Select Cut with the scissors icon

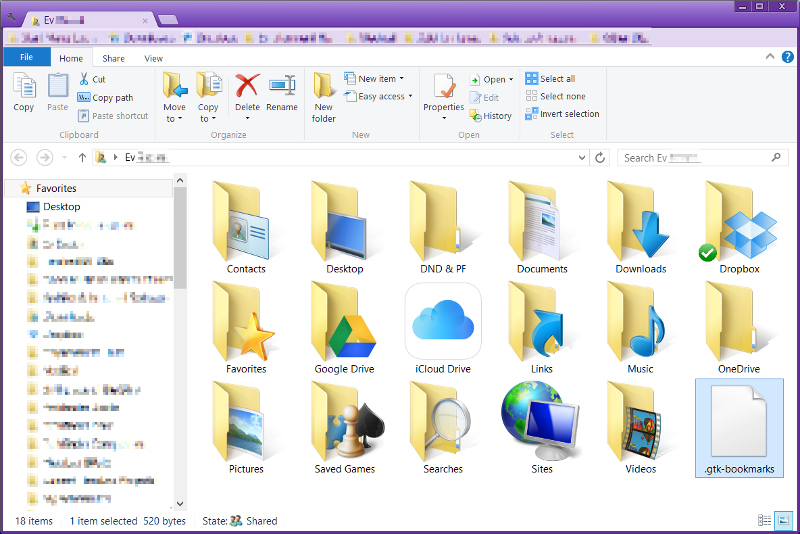pos(92,79)
